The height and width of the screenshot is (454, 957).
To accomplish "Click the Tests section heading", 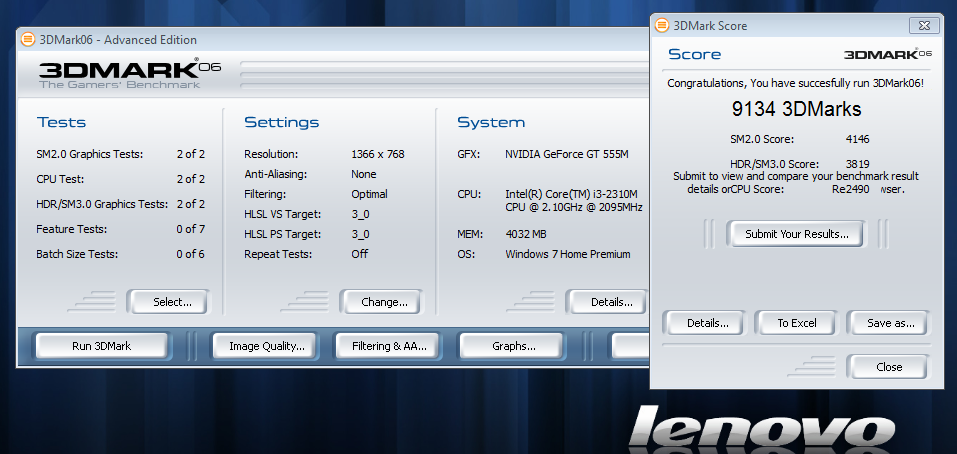I will tap(61, 122).
